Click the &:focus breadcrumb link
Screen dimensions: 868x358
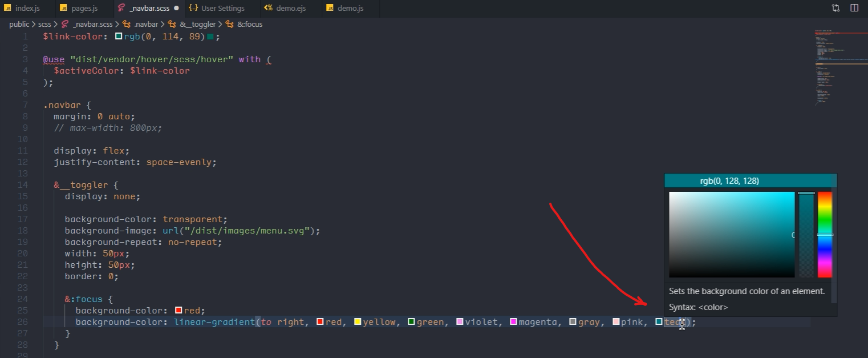(250, 24)
